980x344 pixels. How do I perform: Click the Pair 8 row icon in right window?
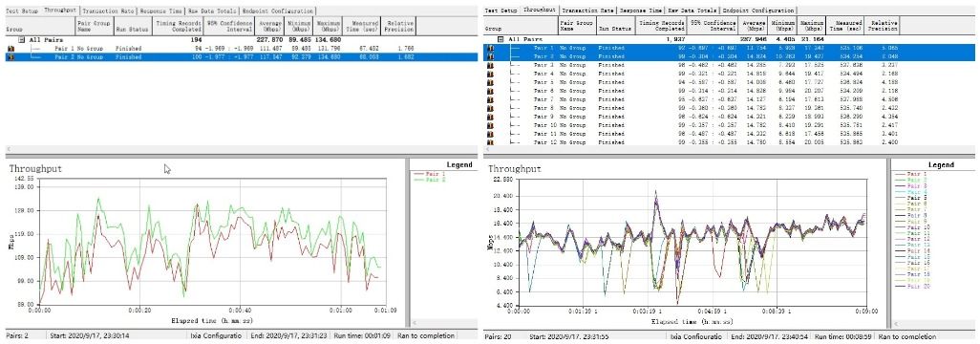click(x=490, y=108)
